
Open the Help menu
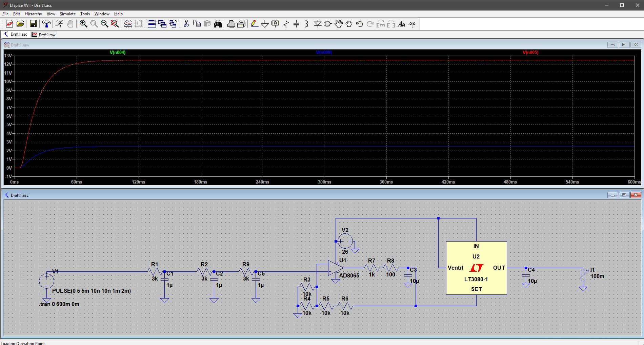(118, 14)
